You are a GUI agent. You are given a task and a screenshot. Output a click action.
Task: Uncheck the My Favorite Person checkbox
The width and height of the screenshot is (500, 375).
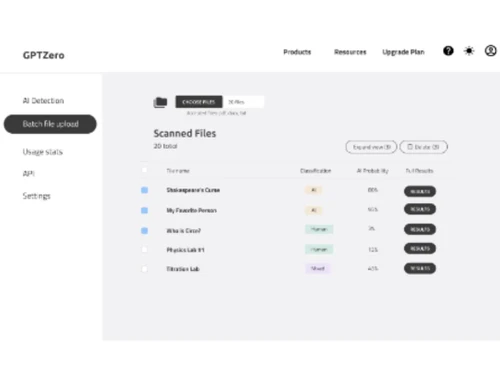144,210
